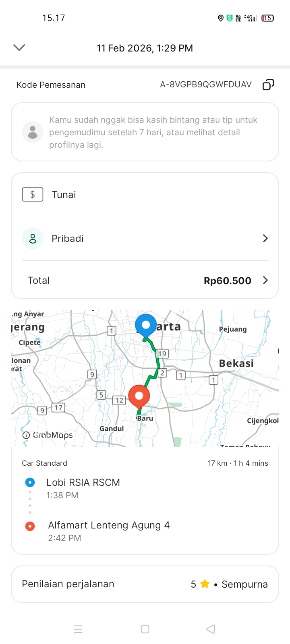Tap the Tunai cash payment icon
Viewport: 290px width, 644px height.
33,195
